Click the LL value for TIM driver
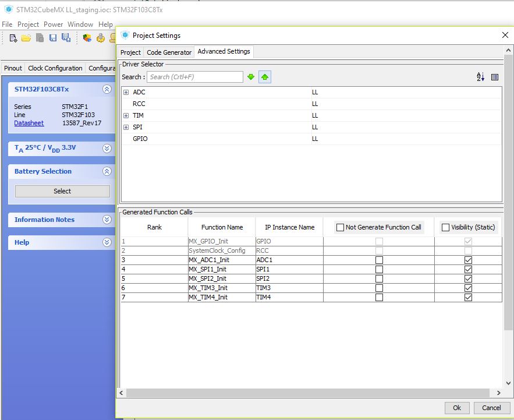 (x=315, y=115)
